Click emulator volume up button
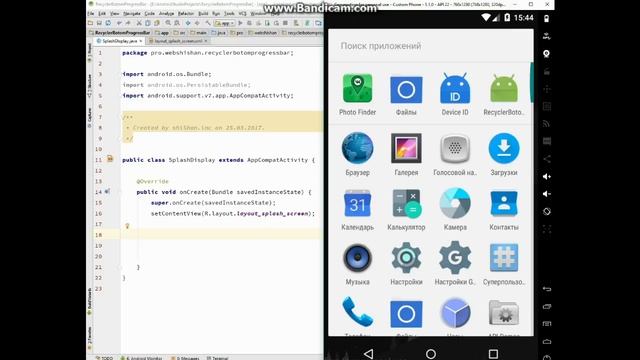 pos(547,176)
